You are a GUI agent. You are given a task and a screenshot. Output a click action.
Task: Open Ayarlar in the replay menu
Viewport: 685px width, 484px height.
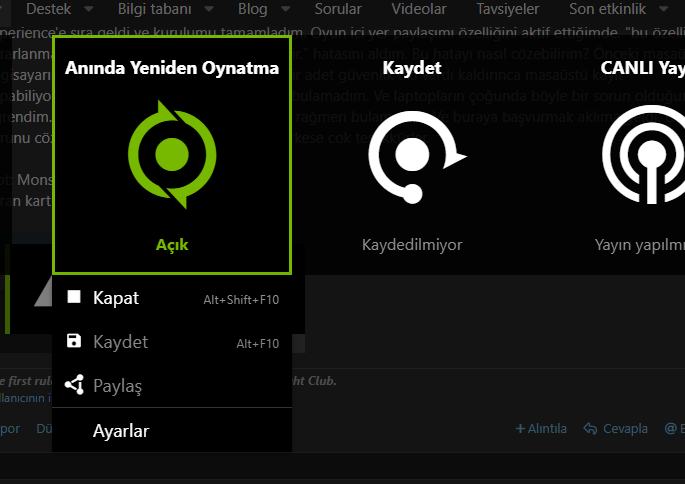[121, 432]
